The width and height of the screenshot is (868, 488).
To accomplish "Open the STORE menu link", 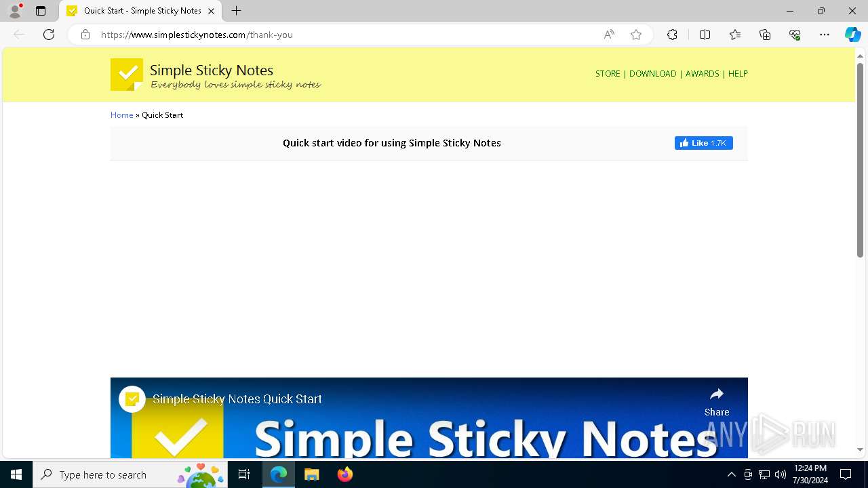I will pos(608,74).
